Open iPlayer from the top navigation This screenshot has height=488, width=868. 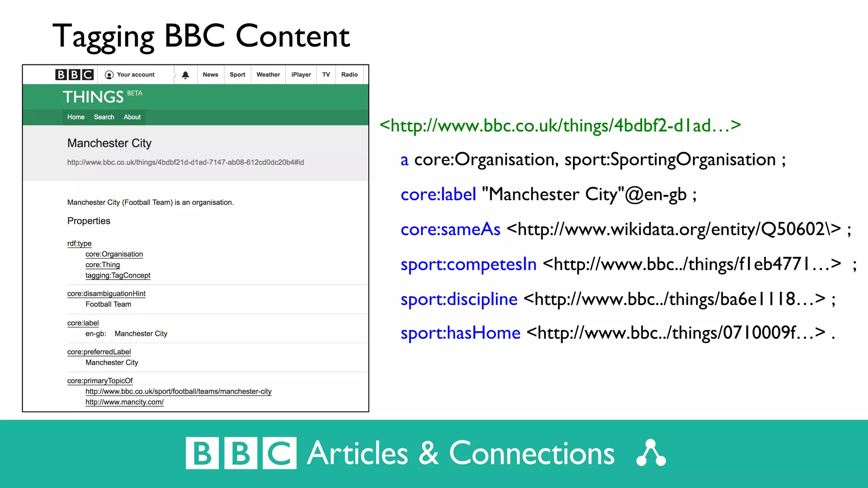coord(301,75)
